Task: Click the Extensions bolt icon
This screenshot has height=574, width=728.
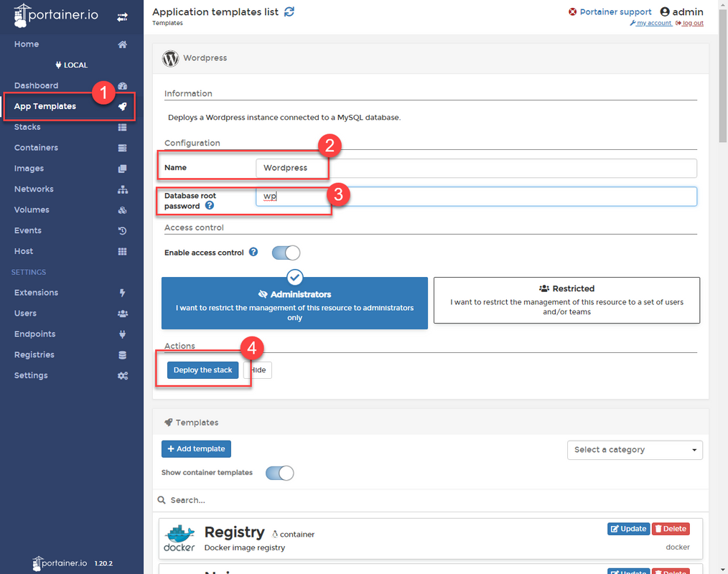Action: [x=122, y=293]
